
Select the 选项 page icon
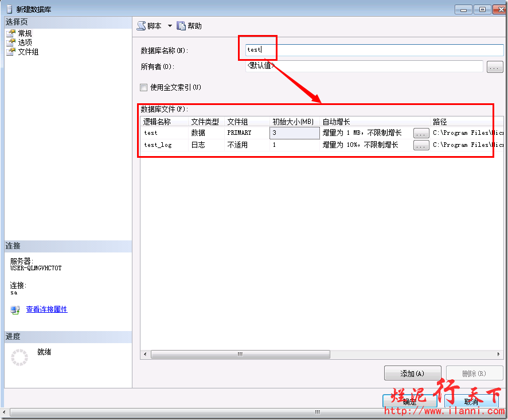(10, 42)
